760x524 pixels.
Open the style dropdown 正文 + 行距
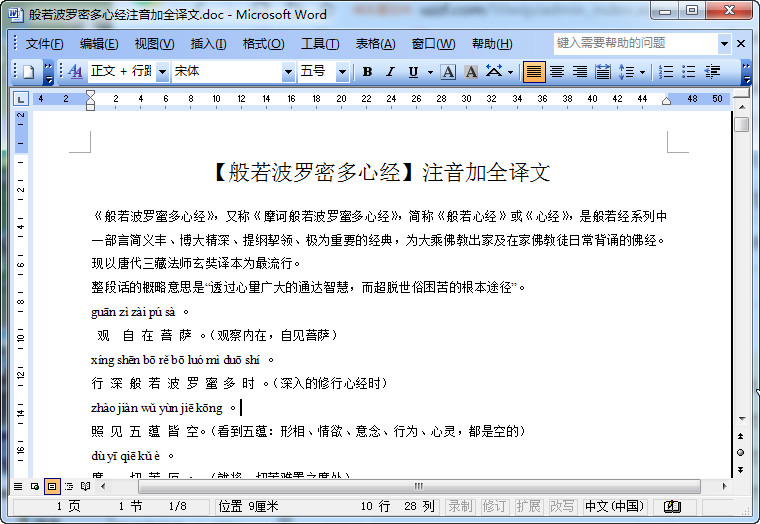pos(162,72)
